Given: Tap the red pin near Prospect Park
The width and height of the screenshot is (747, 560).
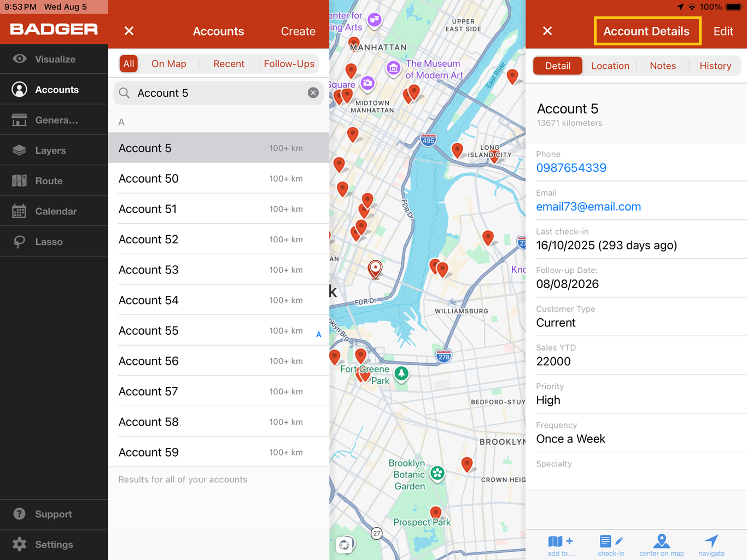Looking at the screenshot, I should (x=435, y=513).
